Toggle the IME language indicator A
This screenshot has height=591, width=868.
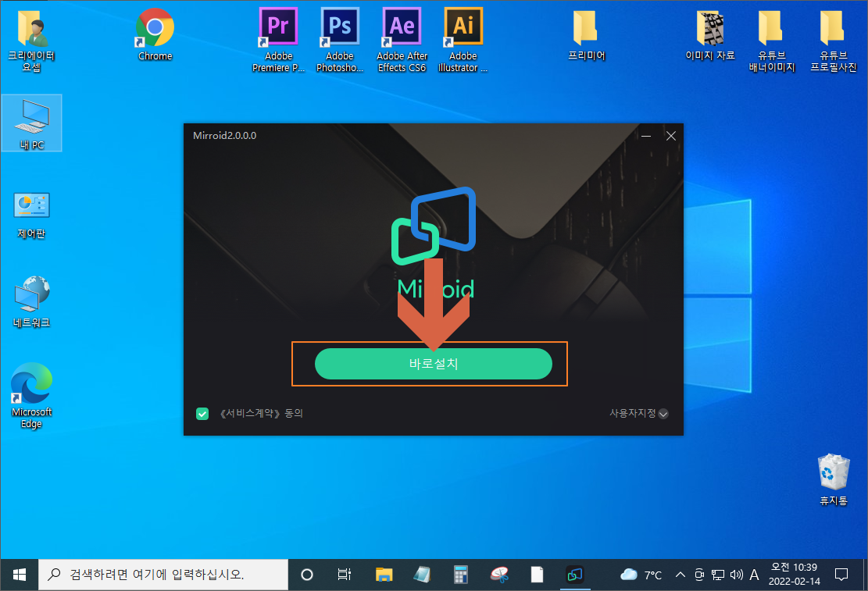[754, 575]
